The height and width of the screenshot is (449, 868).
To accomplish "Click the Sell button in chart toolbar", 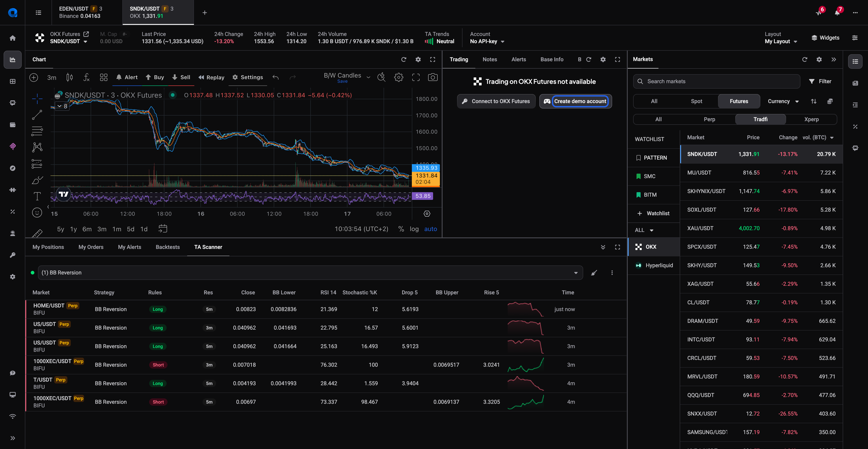I will click(181, 78).
